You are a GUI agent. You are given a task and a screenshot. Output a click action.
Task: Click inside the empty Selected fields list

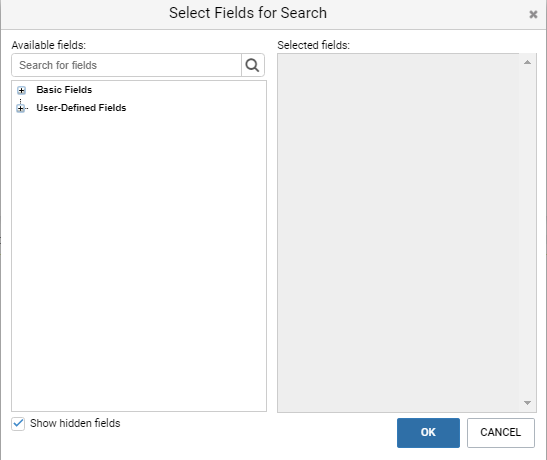click(x=398, y=233)
